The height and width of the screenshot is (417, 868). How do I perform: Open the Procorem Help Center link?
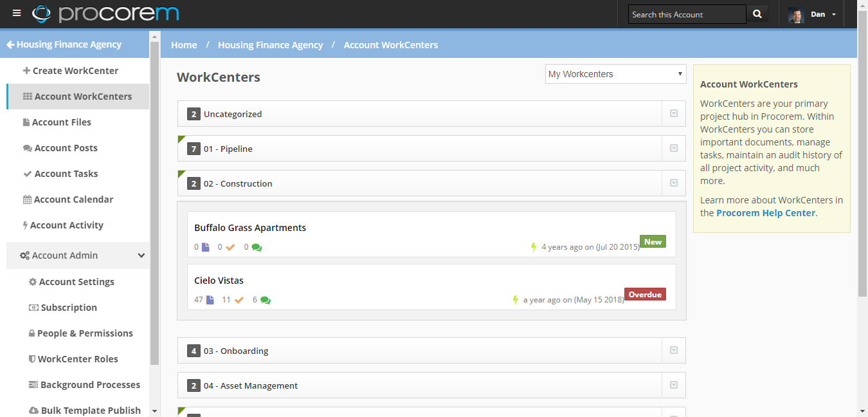[765, 212]
